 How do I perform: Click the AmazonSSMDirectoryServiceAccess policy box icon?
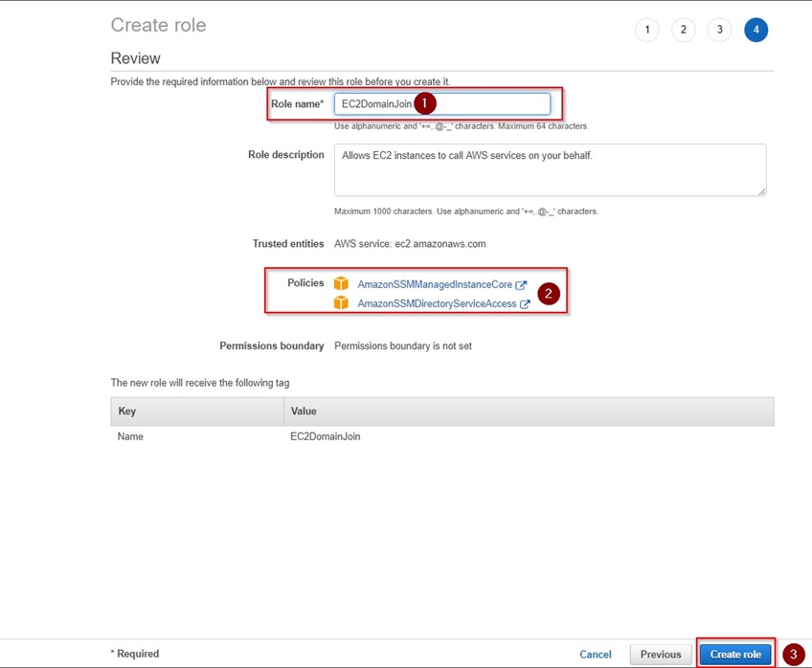point(341,302)
